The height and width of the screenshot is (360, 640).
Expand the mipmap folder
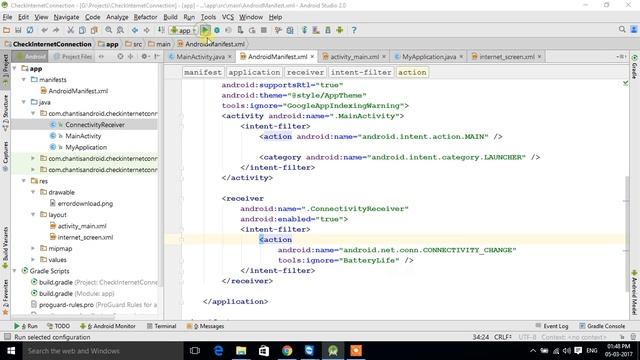(x=33, y=248)
